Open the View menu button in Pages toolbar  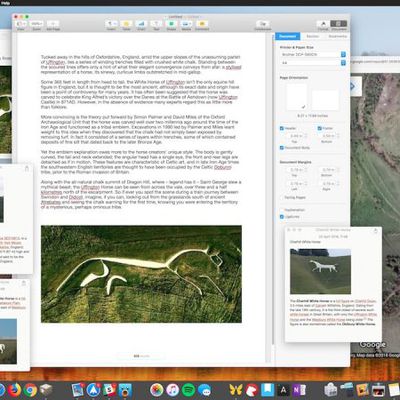click(21, 24)
